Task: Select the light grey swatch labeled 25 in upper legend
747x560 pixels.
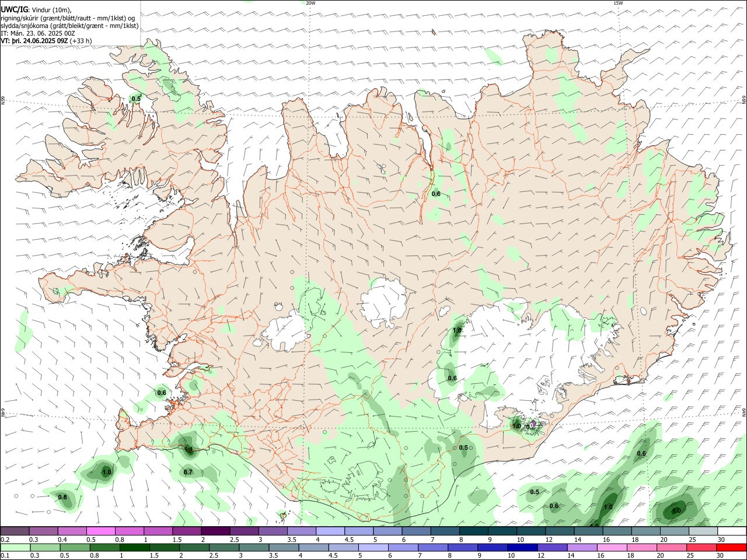Action: pyautogui.click(x=703, y=531)
